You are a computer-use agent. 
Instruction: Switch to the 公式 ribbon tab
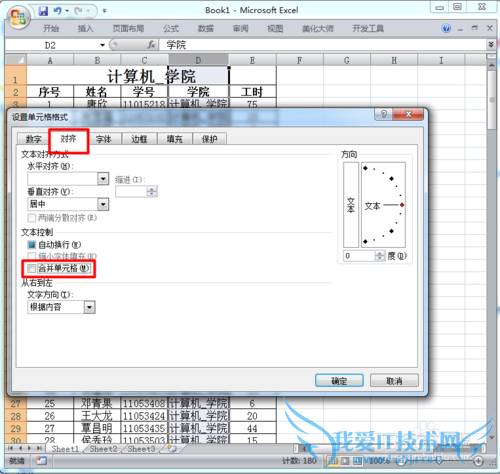pos(171,29)
